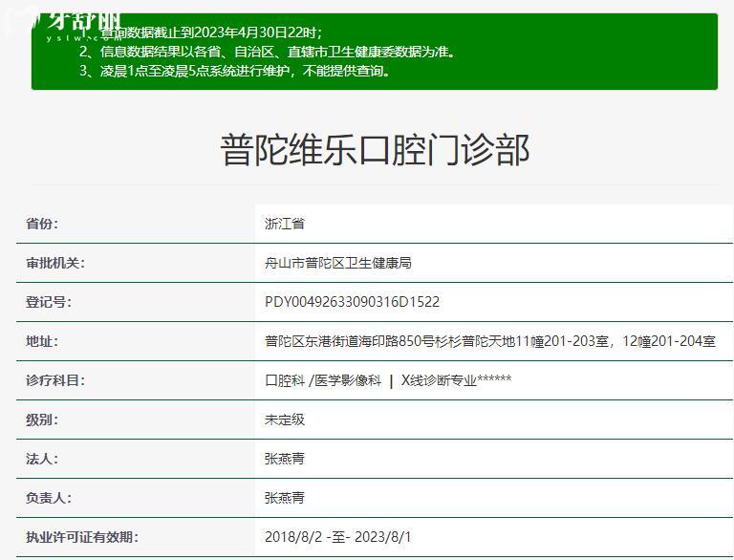Select the 省份 label

click(42, 224)
